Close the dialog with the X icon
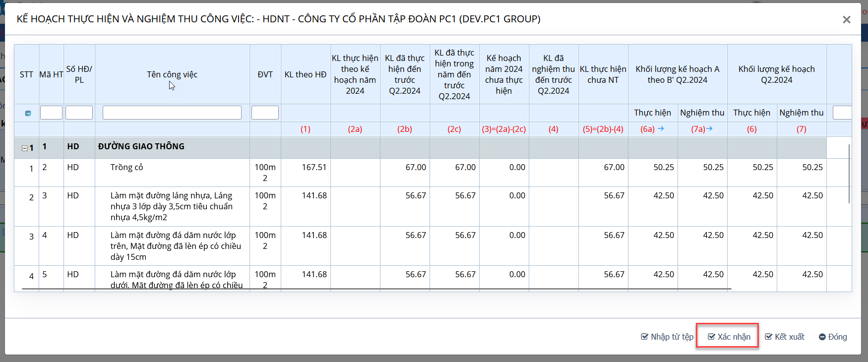This screenshot has height=362, width=868. (x=846, y=20)
